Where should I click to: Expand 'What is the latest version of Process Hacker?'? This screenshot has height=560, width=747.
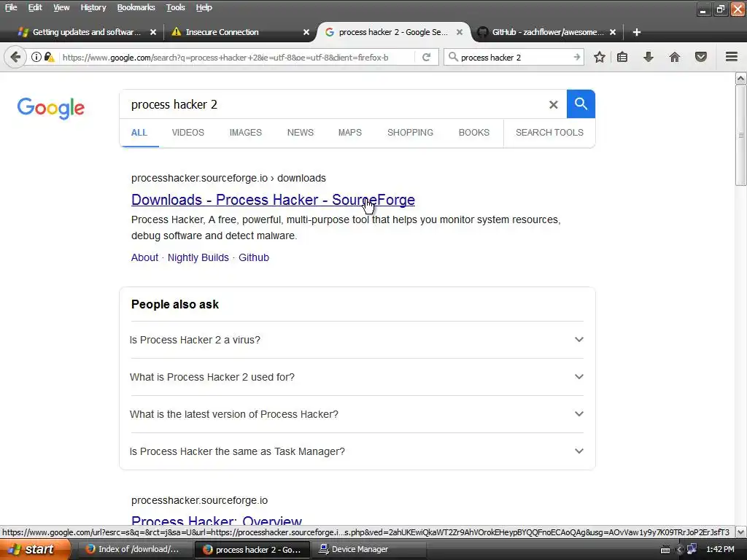[x=356, y=414]
